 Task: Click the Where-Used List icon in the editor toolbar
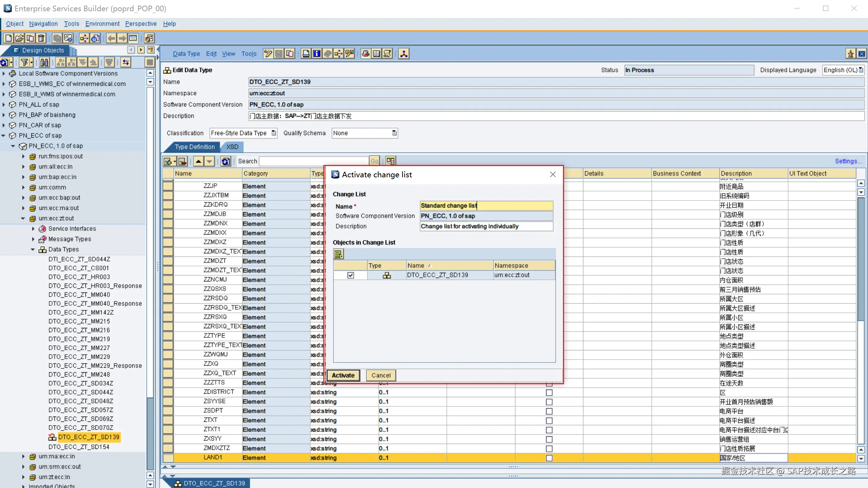point(338,53)
